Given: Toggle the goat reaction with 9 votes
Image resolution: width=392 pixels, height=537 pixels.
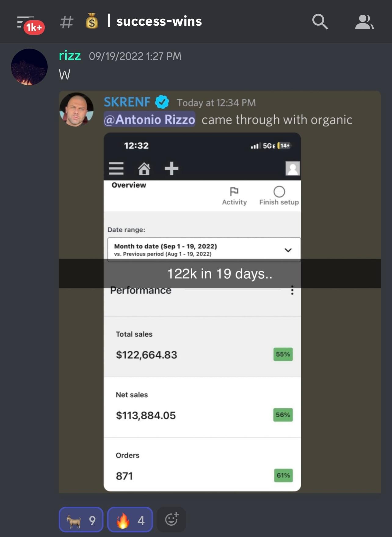Looking at the screenshot, I should [x=81, y=520].
